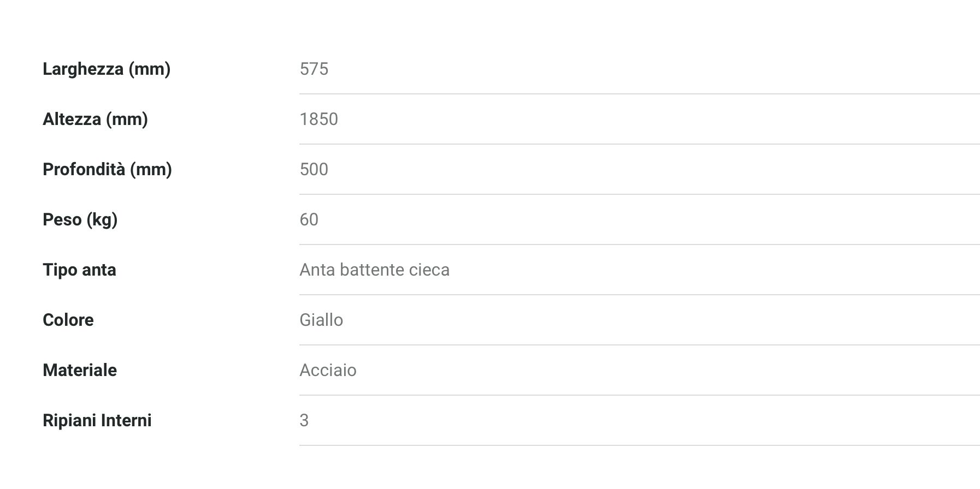Select the 1850 height value
Screen dimensions: 980x489
(x=319, y=120)
